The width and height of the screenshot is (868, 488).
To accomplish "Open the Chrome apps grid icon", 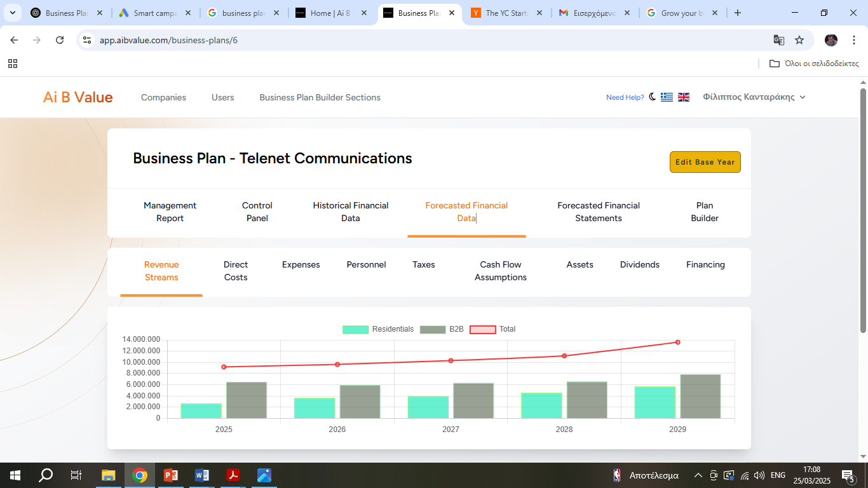I will [x=13, y=64].
